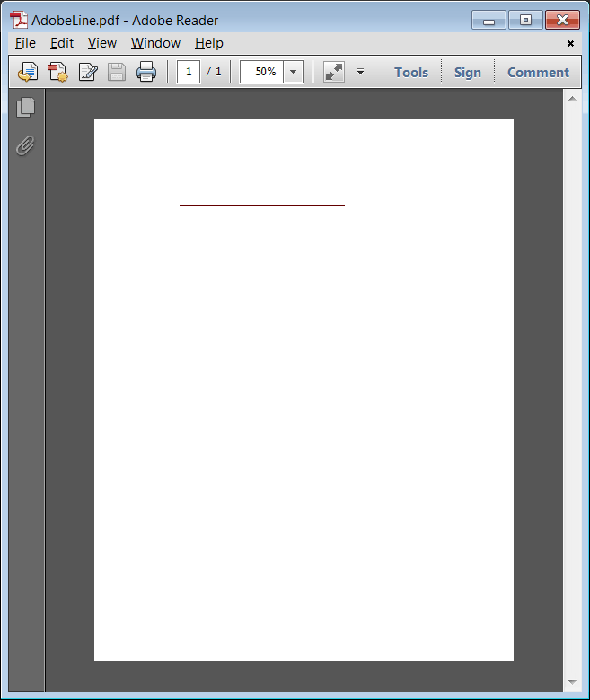Toggle read mode with arrows icon
590x700 pixels.
click(334, 72)
